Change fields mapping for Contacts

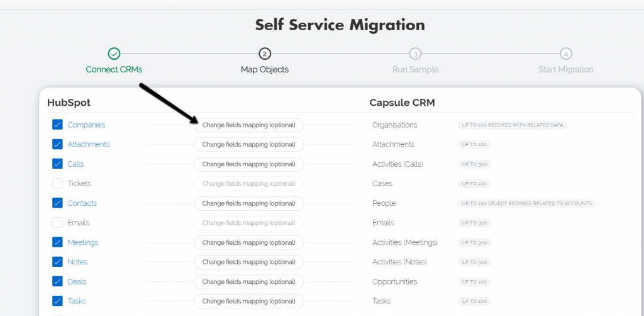[248, 203]
